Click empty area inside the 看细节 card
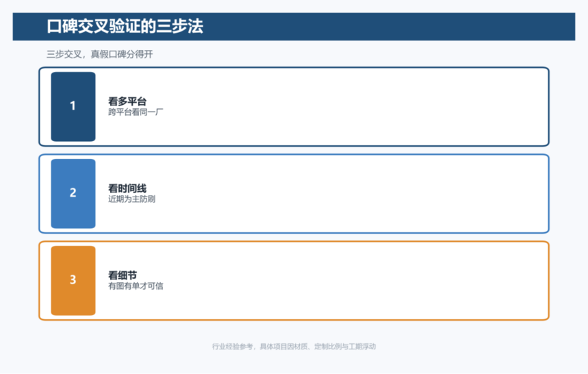Viewport: 588px width, 374px height. pos(356,281)
